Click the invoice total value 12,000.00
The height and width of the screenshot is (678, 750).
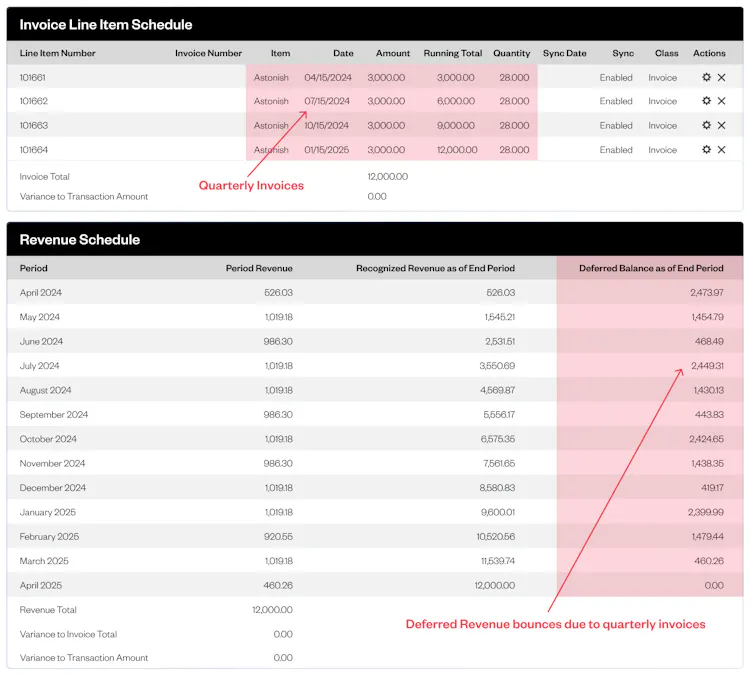coord(387,177)
